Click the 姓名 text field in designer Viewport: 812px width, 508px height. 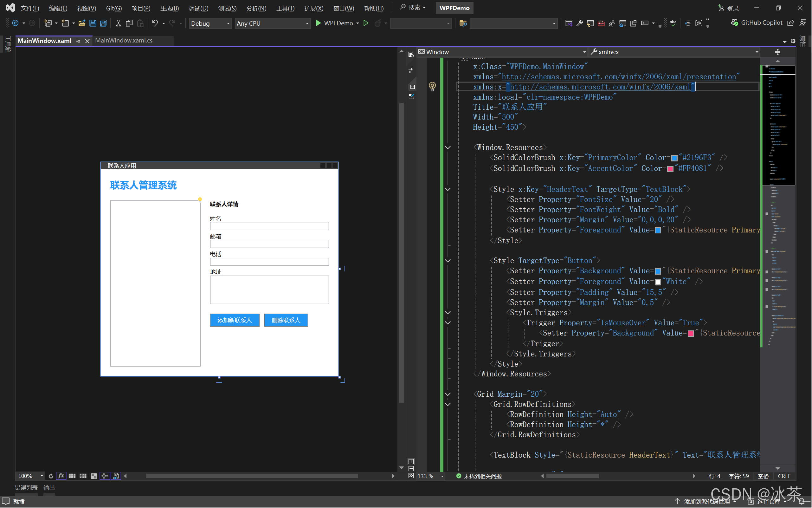tap(269, 226)
